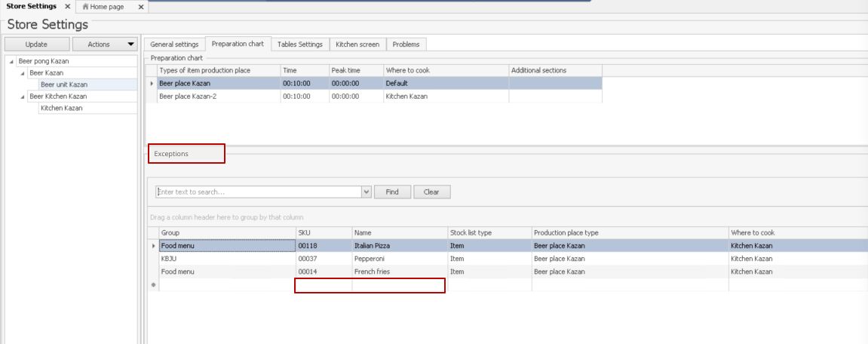The width and height of the screenshot is (868, 344).
Task: Close the Home page tab
Action: (141, 7)
